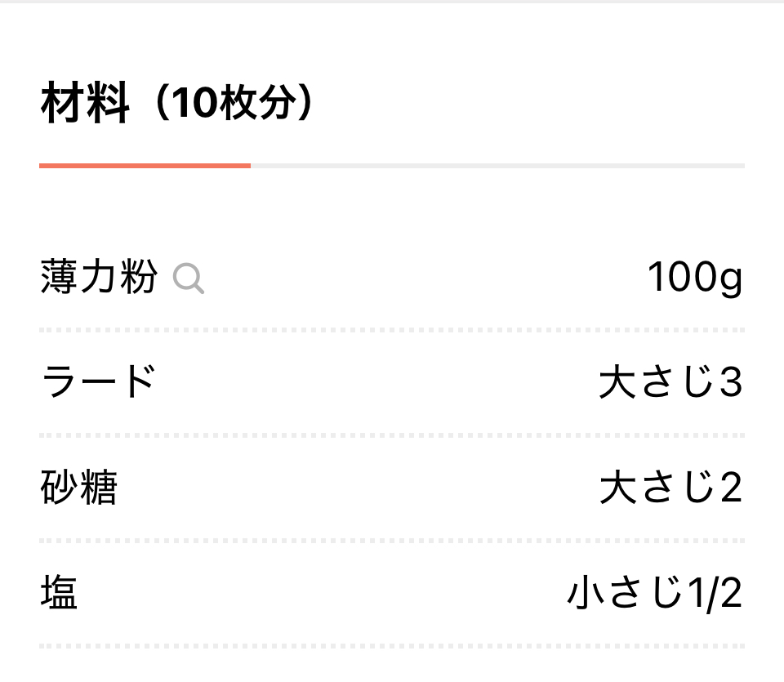
Task: Tap the search magnifier beside 薄力粉
Action: 189,279
